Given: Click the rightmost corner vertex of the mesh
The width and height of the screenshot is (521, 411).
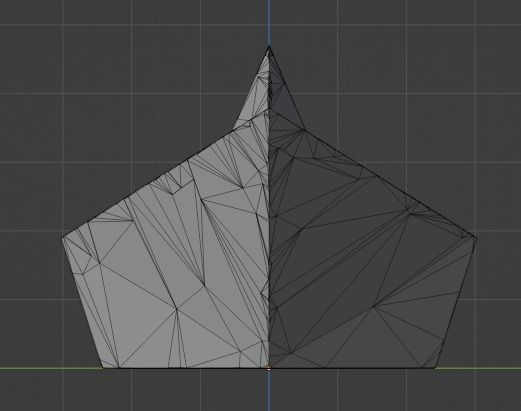Looking at the screenshot, I should (476, 238).
